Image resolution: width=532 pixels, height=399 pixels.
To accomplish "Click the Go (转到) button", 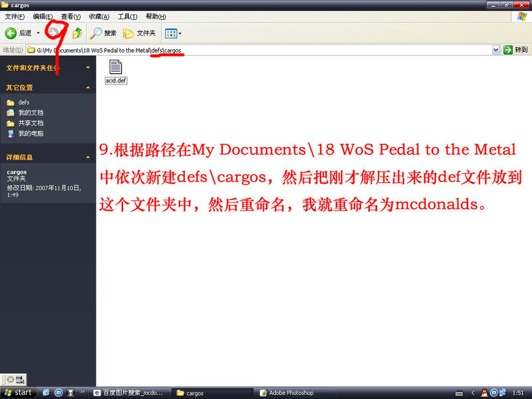I will (x=516, y=50).
